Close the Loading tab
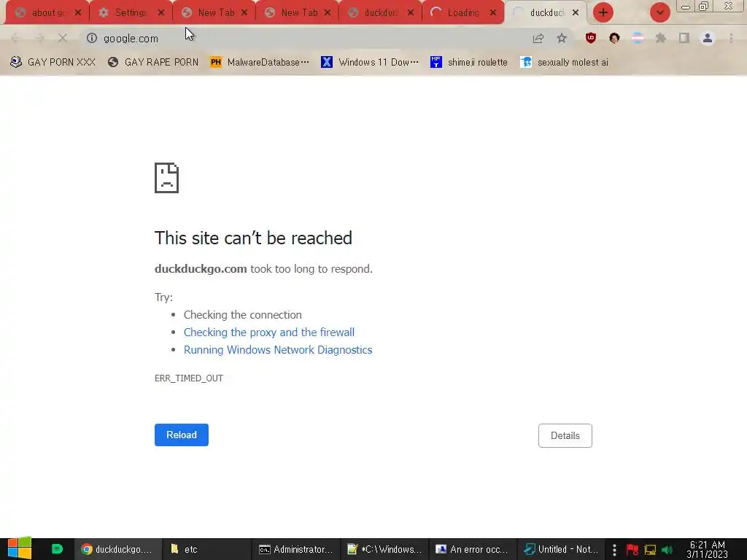 tap(494, 13)
